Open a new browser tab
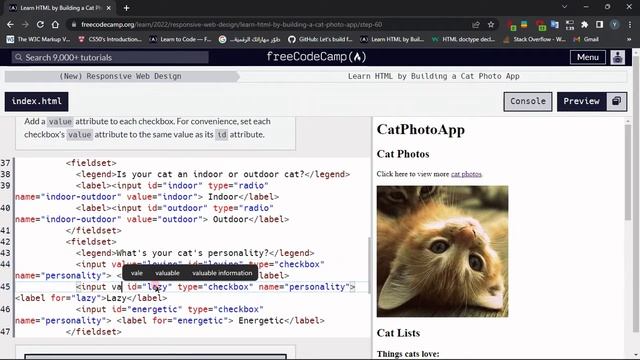The width and height of the screenshot is (640, 360). point(126,8)
